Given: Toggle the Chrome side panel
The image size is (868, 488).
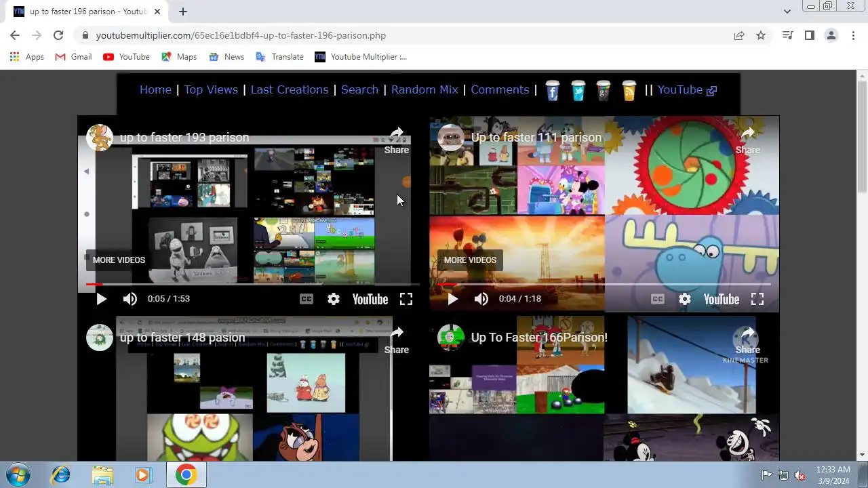Looking at the screenshot, I should coord(809,35).
